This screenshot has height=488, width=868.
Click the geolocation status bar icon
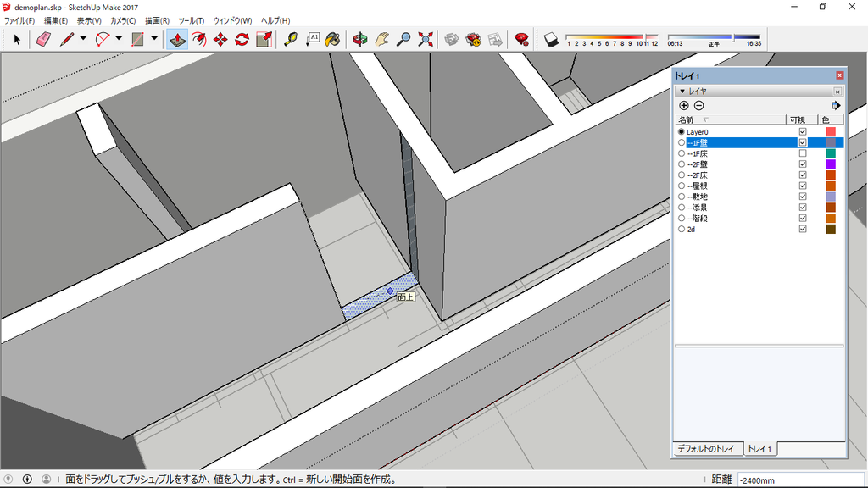(8, 480)
